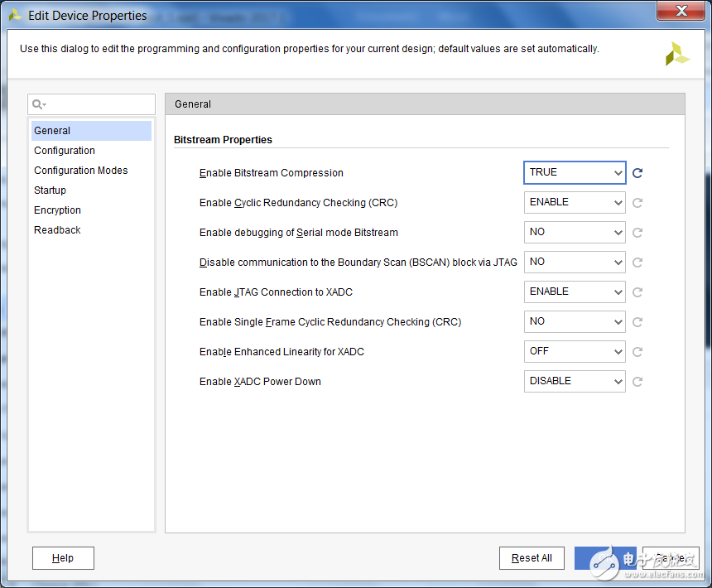
Task: Click reset icon beside Serial mode debugging
Action: pyautogui.click(x=637, y=233)
